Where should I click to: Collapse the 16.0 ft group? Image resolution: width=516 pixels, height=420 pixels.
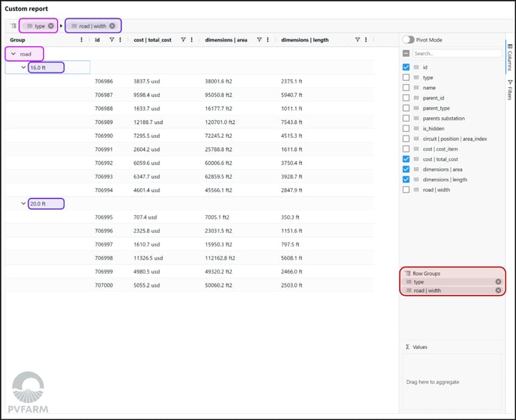(23, 68)
